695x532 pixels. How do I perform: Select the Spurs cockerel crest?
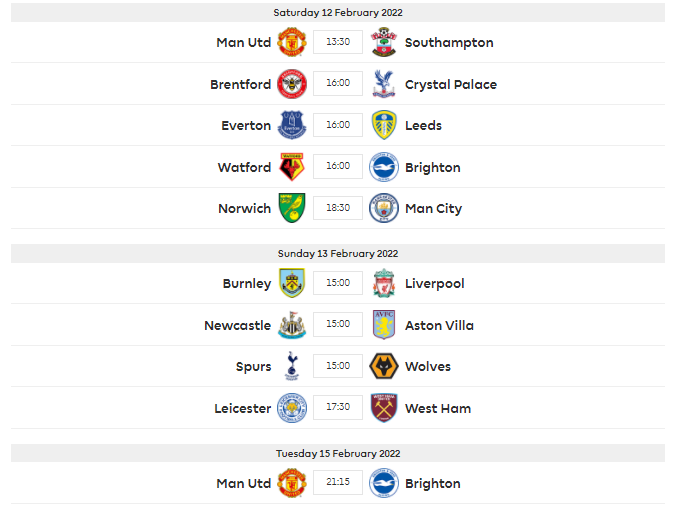[292, 366]
